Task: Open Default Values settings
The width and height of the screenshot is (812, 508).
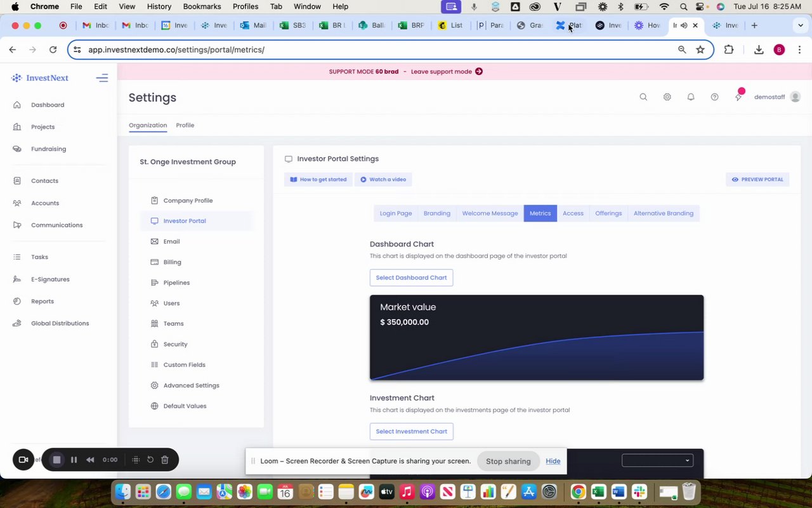Action: pyautogui.click(x=185, y=406)
